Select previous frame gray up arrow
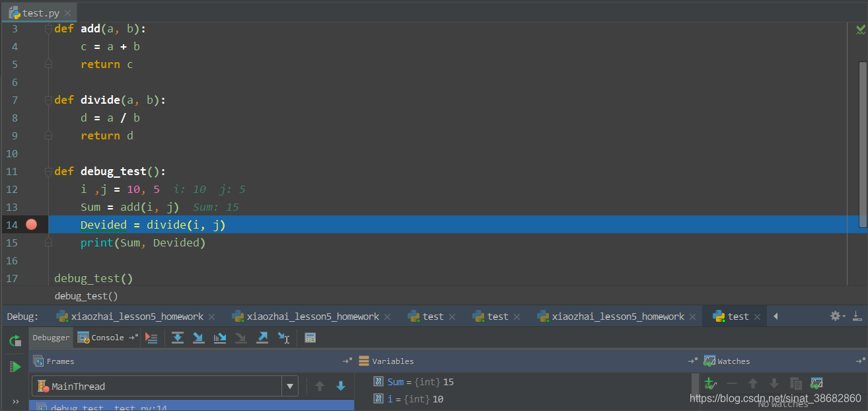Screen dimensions: 868x411 (320, 386)
